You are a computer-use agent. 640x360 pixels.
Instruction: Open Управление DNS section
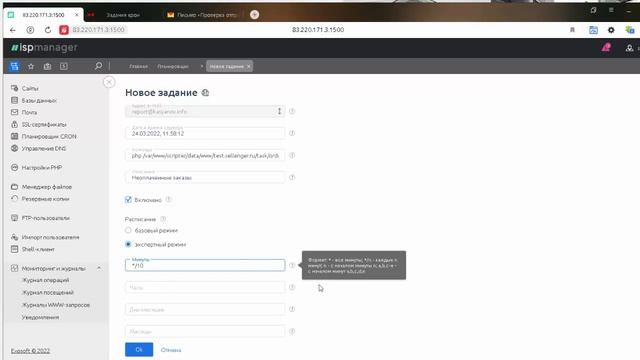[x=44, y=149]
